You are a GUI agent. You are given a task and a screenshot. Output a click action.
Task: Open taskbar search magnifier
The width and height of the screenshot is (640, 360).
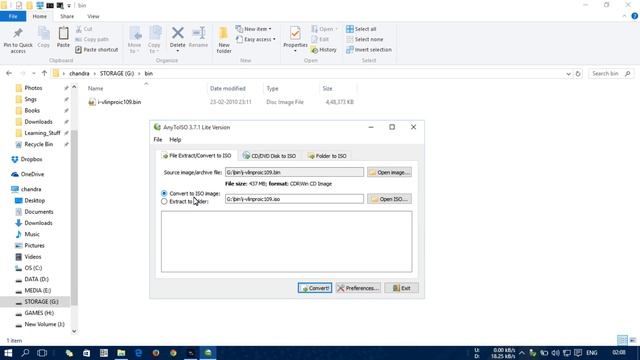point(25,353)
